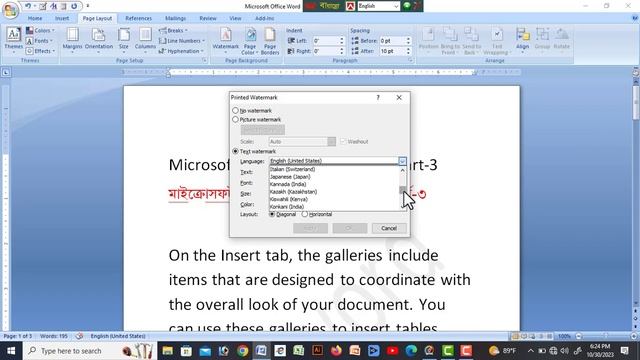Click the English (United States) status indicator
Image resolution: width=640 pixels, height=360 pixels.
coord(118,336)
